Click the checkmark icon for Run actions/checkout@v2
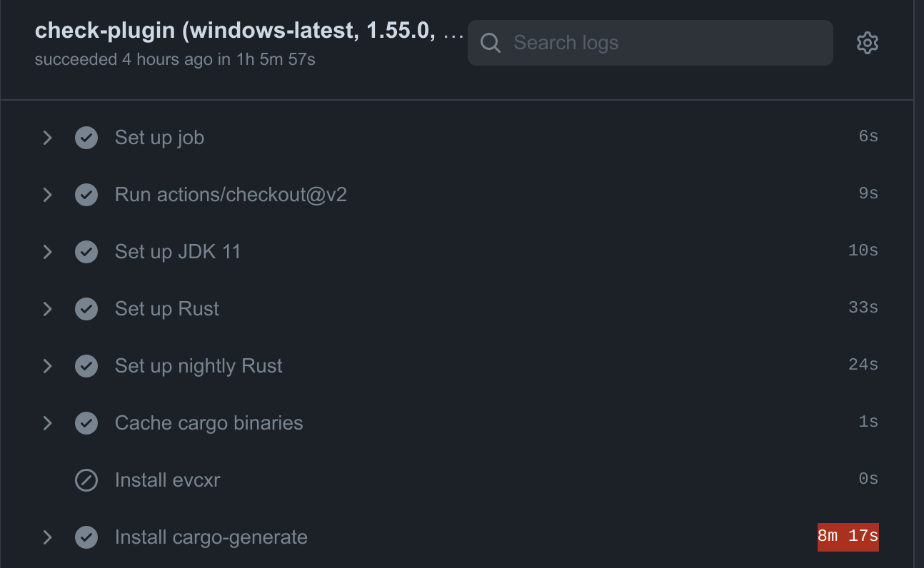The image size is (924, 568). tap(86, 194)
